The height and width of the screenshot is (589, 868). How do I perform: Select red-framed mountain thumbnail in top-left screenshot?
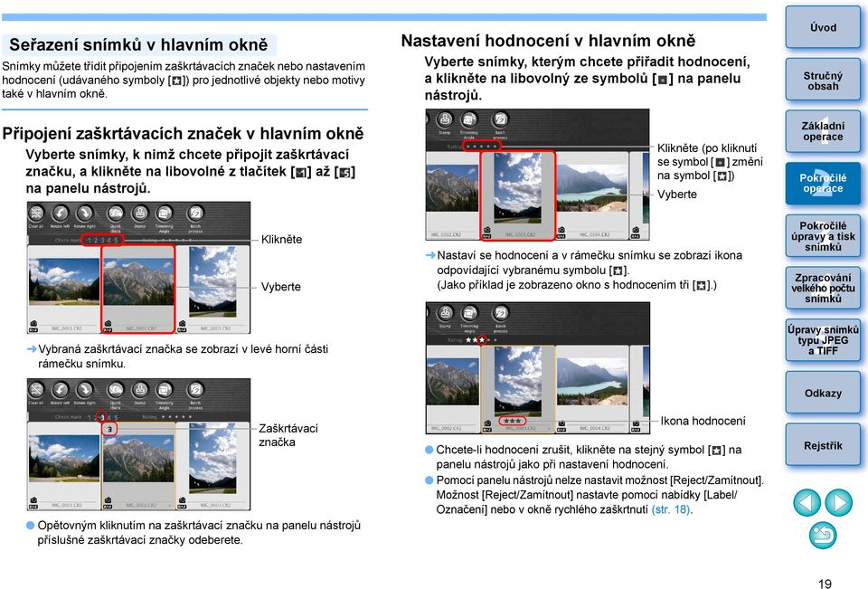pos(137,288)
